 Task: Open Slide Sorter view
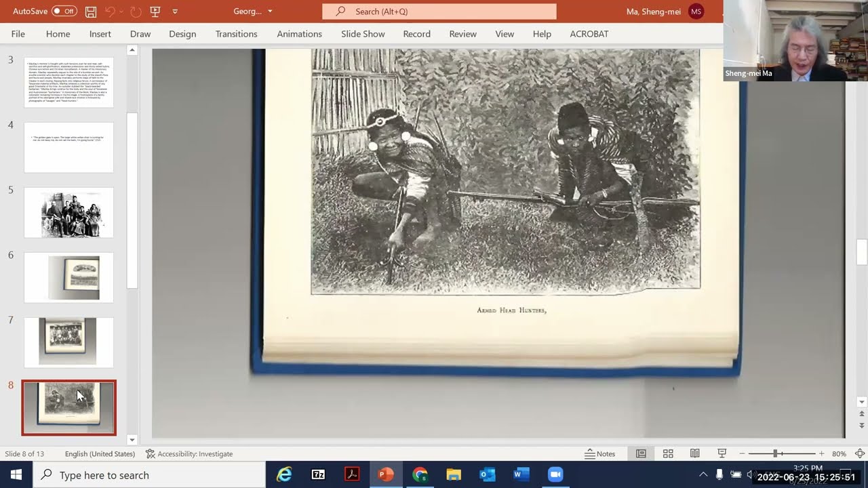click(x=668, y=453)
